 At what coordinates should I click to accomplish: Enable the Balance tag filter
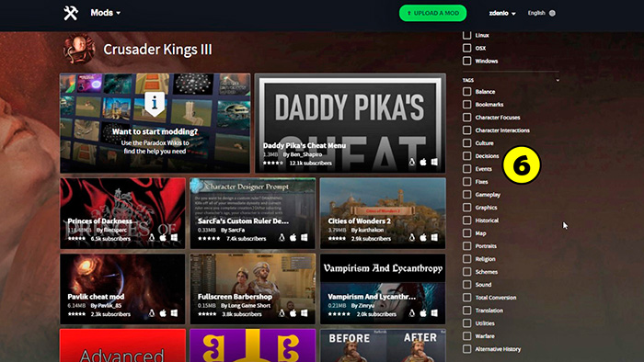coord(467,92)
